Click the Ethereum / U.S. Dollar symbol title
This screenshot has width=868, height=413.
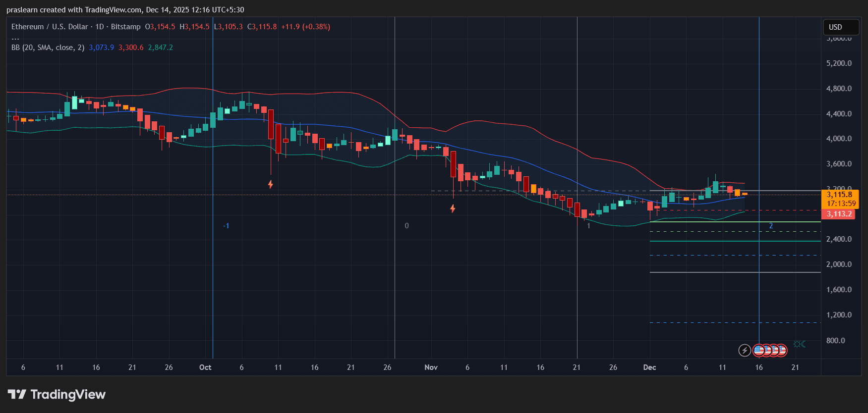click(x=50, y=27)
